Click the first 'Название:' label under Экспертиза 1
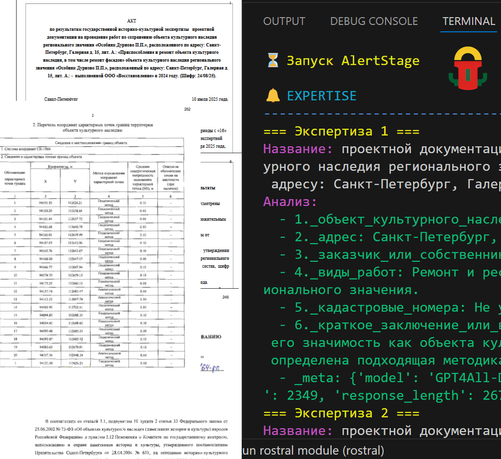 tap(298, 149)
